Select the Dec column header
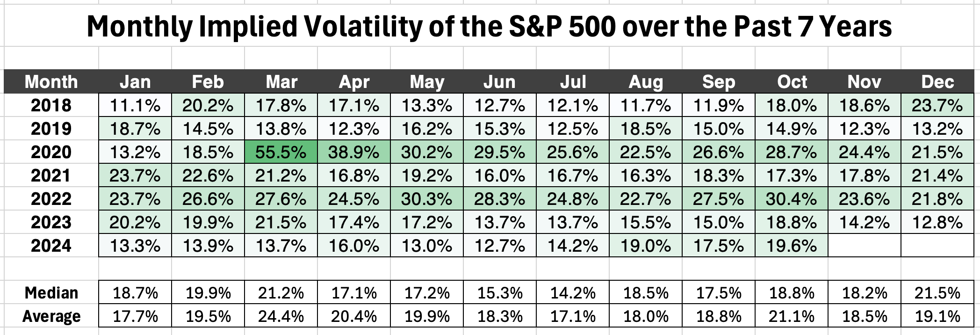 click(937, 82)
